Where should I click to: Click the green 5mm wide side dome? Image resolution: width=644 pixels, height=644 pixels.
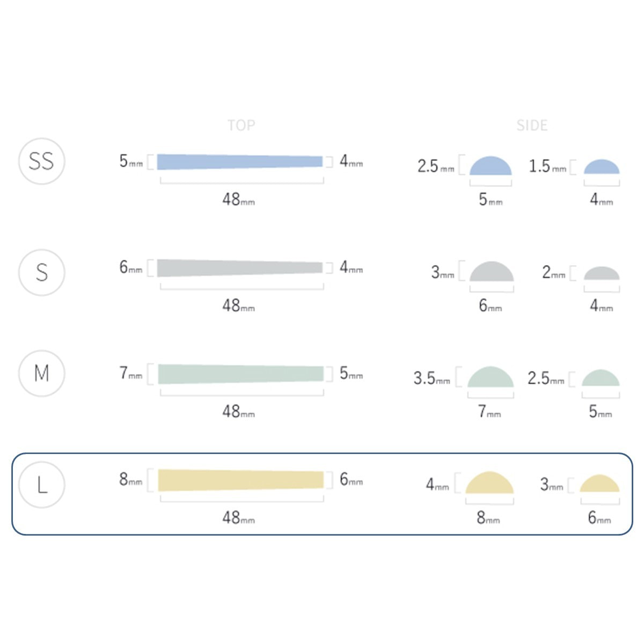point(601,379)
